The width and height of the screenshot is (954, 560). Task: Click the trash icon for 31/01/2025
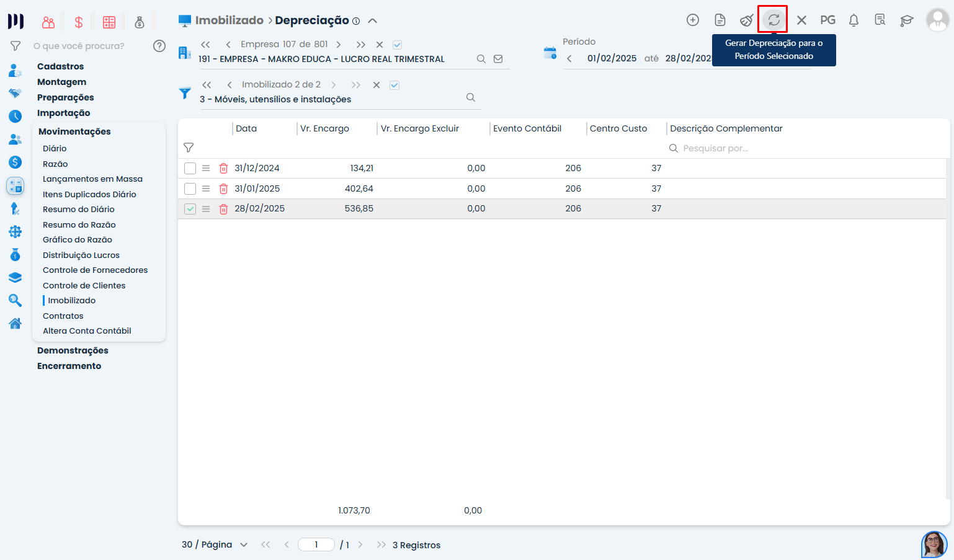(x=224, y=189)
